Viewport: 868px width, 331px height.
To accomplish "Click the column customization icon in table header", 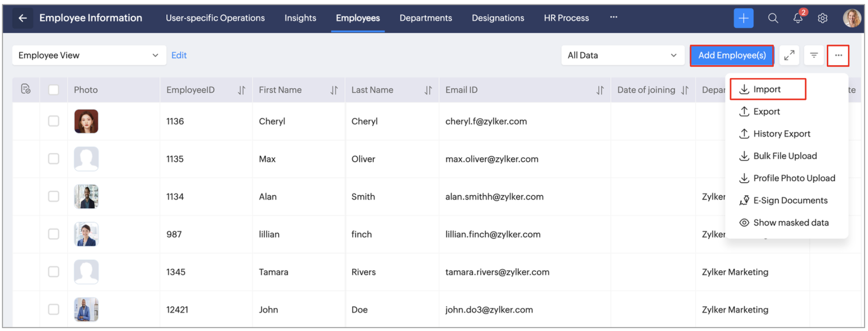I will (x=26, y=89).
